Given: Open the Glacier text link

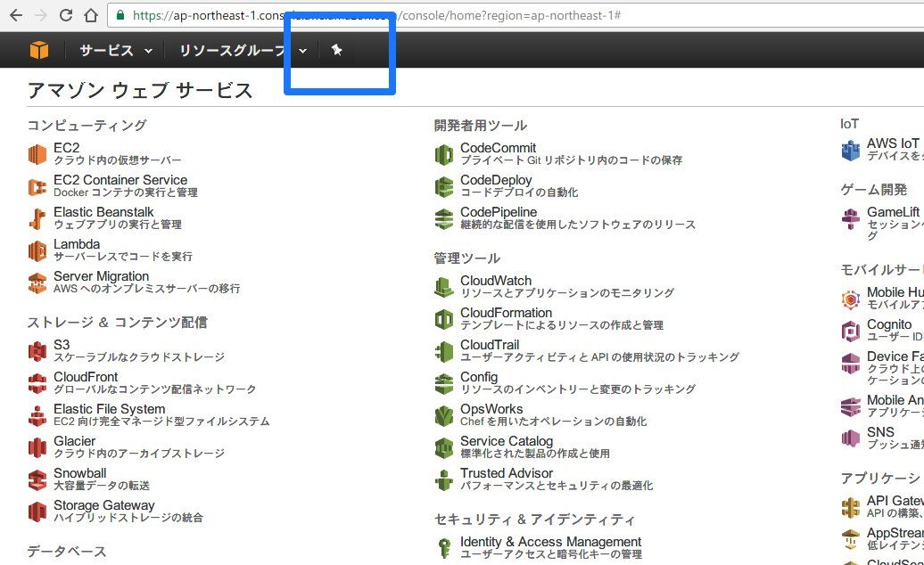Looking at the screenshot, I should coord(74,441).
